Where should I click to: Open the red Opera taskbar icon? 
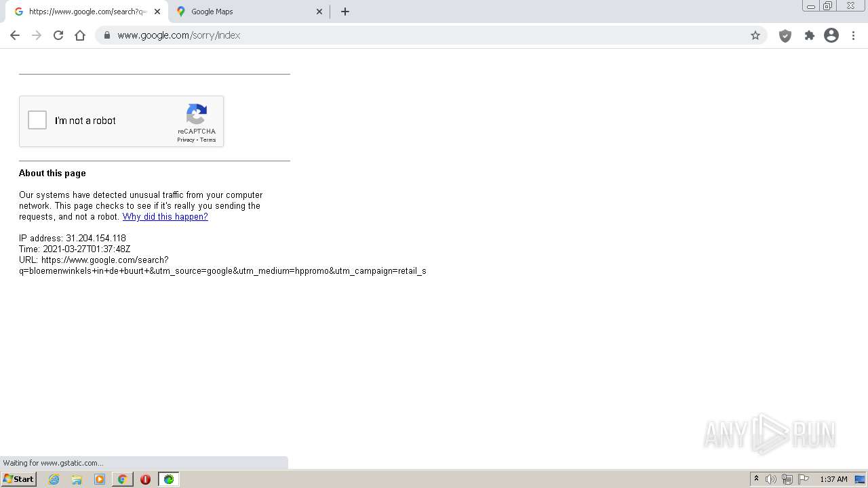(x=145, y=479)
